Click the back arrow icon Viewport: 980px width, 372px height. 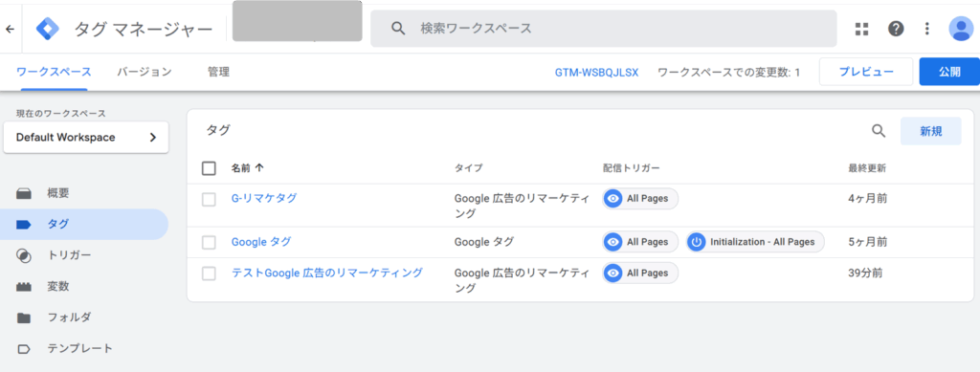coord(10,29)
